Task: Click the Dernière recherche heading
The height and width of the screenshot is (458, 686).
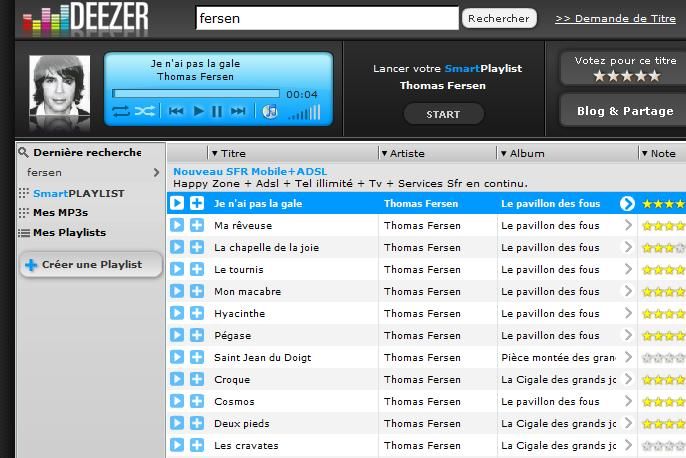Action: [87, 152]
